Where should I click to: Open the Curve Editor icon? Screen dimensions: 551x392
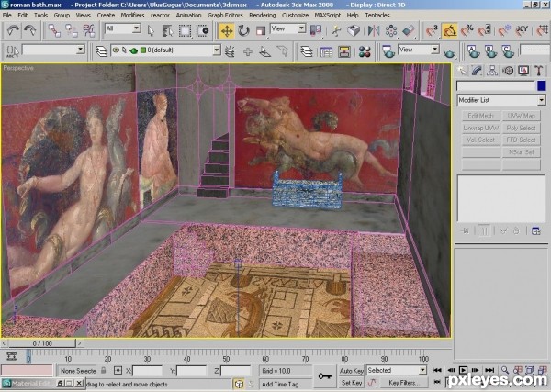click(326, 51)
